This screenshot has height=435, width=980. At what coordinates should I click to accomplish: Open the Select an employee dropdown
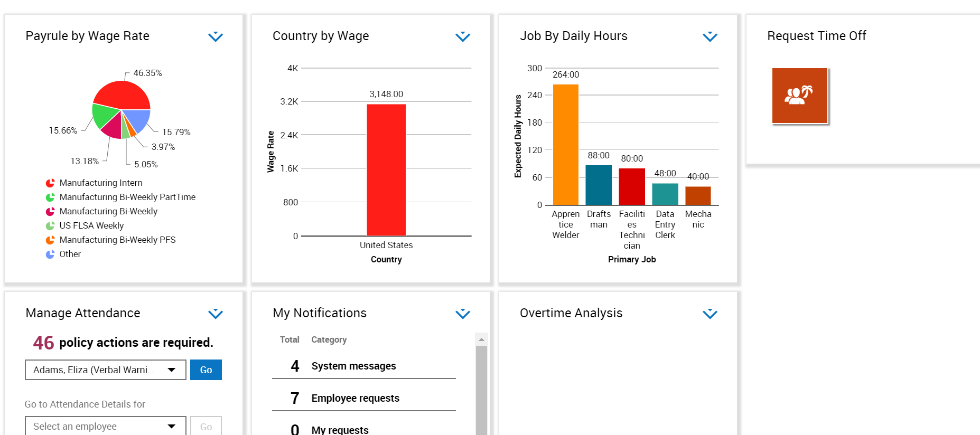(x=106, y=426)
